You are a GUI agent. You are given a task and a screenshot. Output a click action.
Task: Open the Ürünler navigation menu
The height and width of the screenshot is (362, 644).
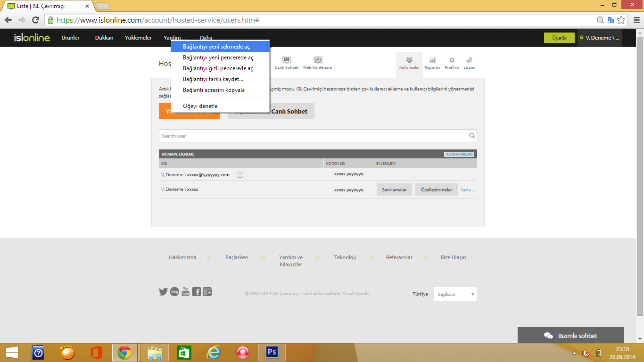pos(70,38)
